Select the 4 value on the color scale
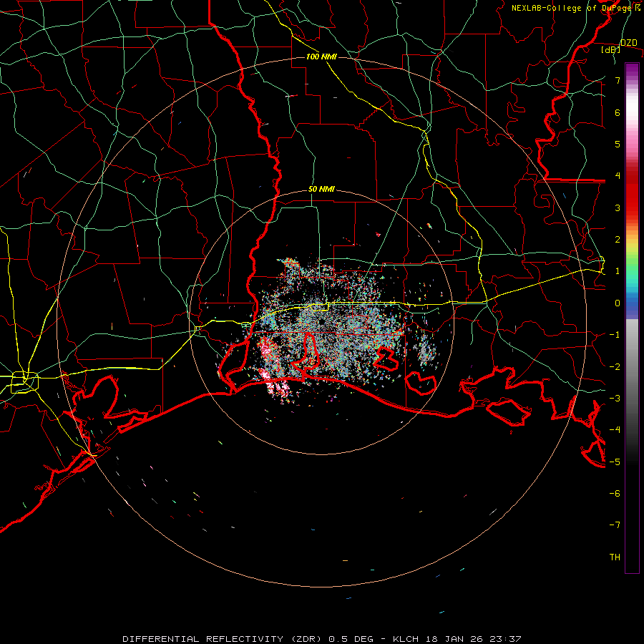644x644 pixels. point(618,176)
